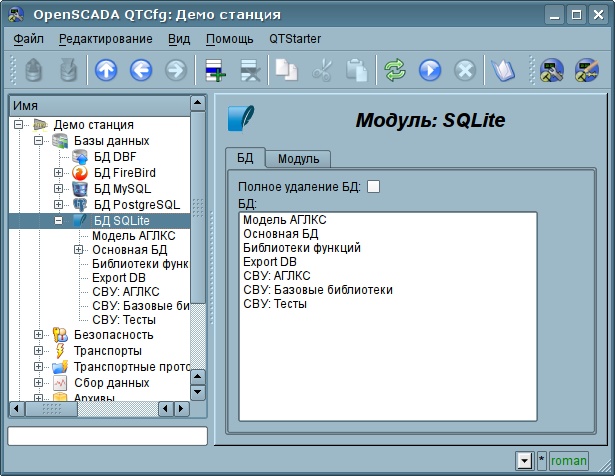Go forward with the right arrow icon
Image resolution: width=615 pixels, height=476 pixels.
pos(176,71)
